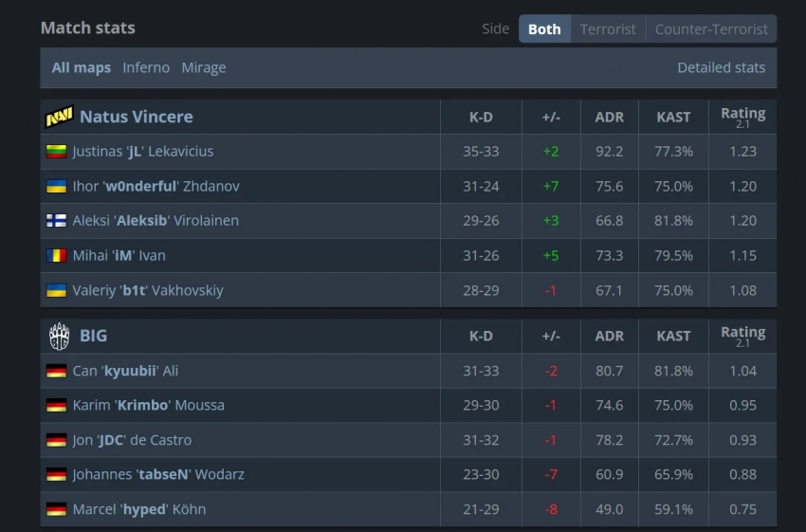Click the German flag beside kyuubii
Viewport: 806px width, 532px height.
point(56,371)
